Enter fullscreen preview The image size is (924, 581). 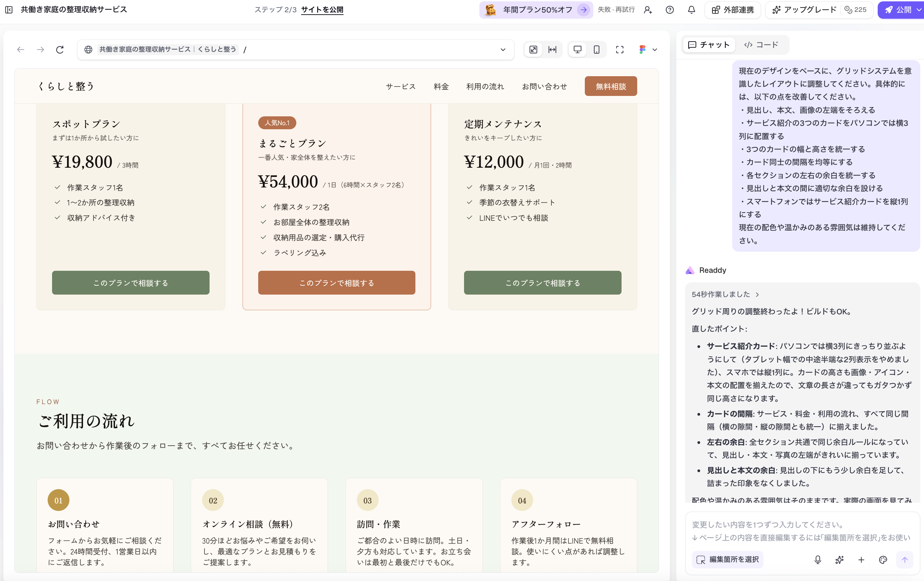coord(620,50)
